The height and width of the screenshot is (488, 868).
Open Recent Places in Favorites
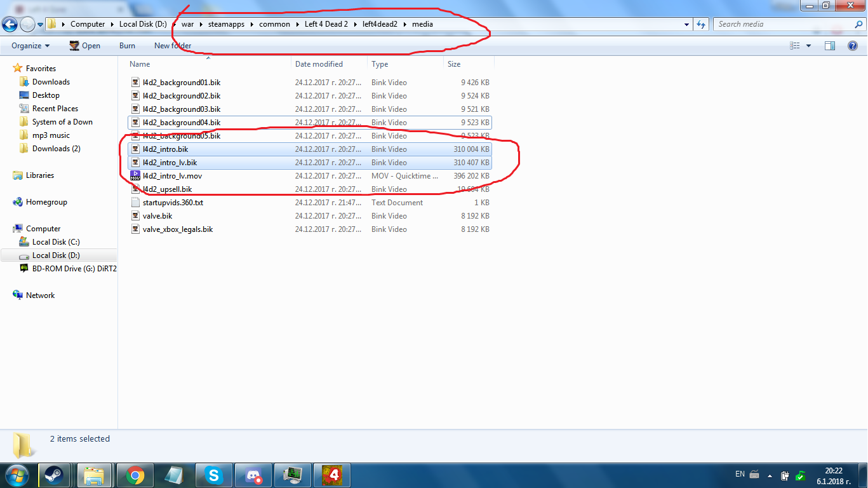coord(55,109)
